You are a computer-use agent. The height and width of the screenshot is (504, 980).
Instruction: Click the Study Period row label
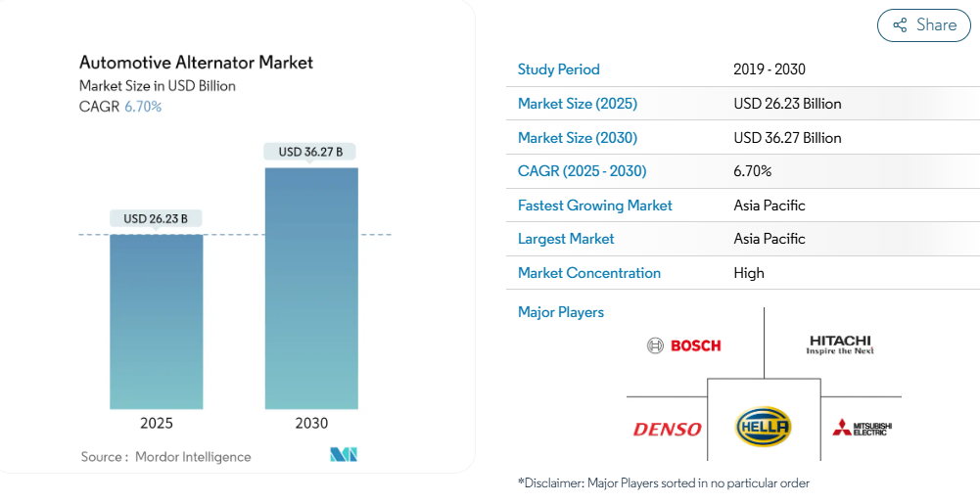click(559, 69)
